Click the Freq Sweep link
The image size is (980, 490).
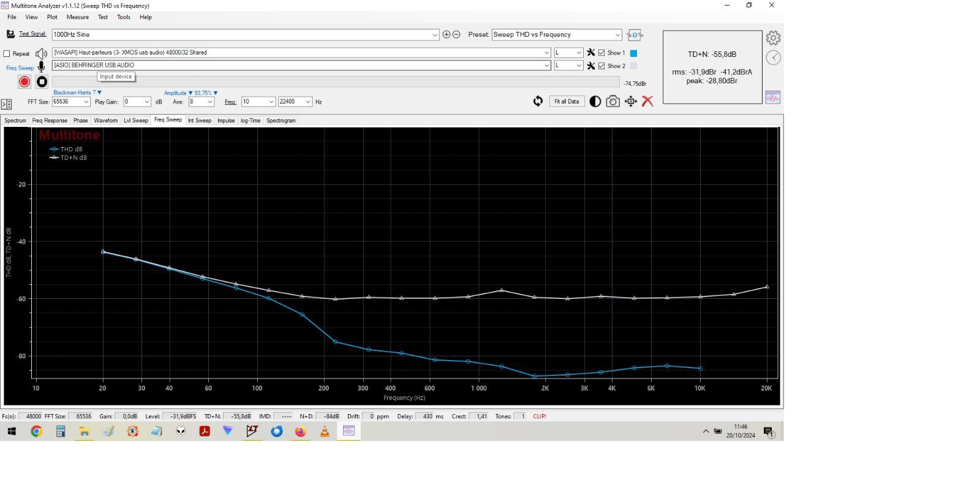point(20,68)
